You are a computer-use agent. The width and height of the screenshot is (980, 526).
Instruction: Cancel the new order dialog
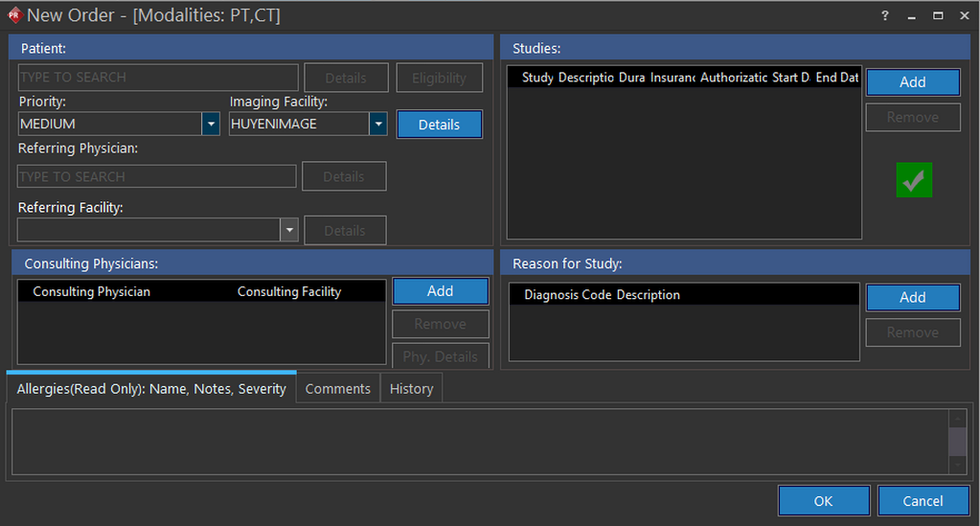923,500
